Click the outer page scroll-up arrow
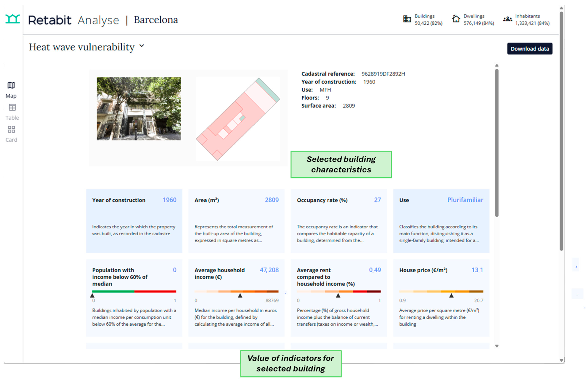 click(561, 8)
